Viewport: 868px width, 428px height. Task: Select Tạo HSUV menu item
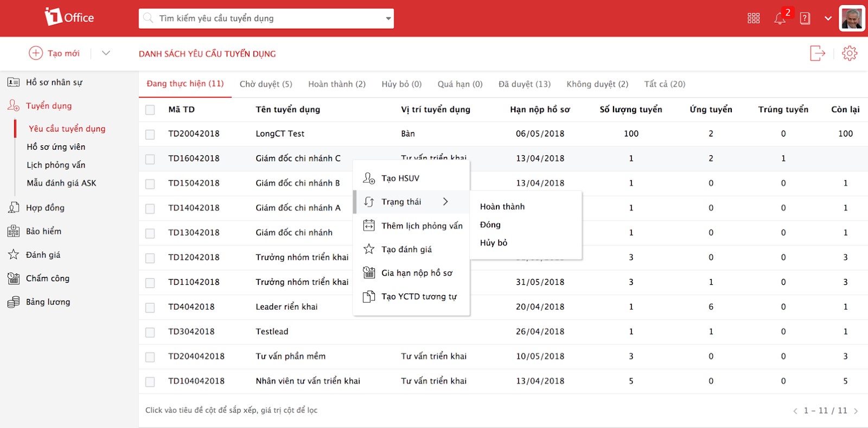pos(411,178)
